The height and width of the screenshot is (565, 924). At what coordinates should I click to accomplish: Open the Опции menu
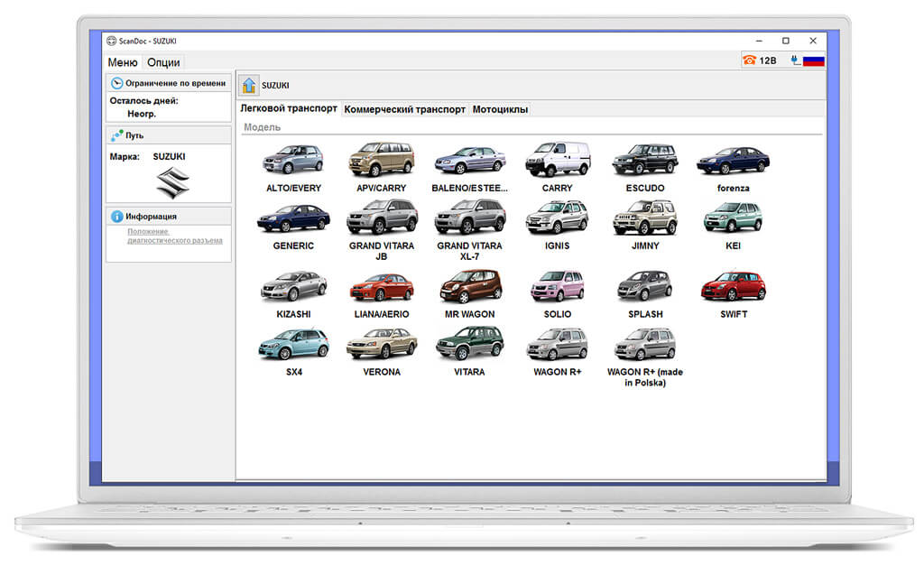pos(163,62)
